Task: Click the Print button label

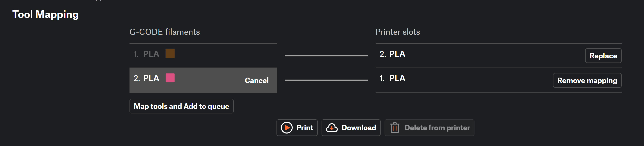Action: point(305,128)
